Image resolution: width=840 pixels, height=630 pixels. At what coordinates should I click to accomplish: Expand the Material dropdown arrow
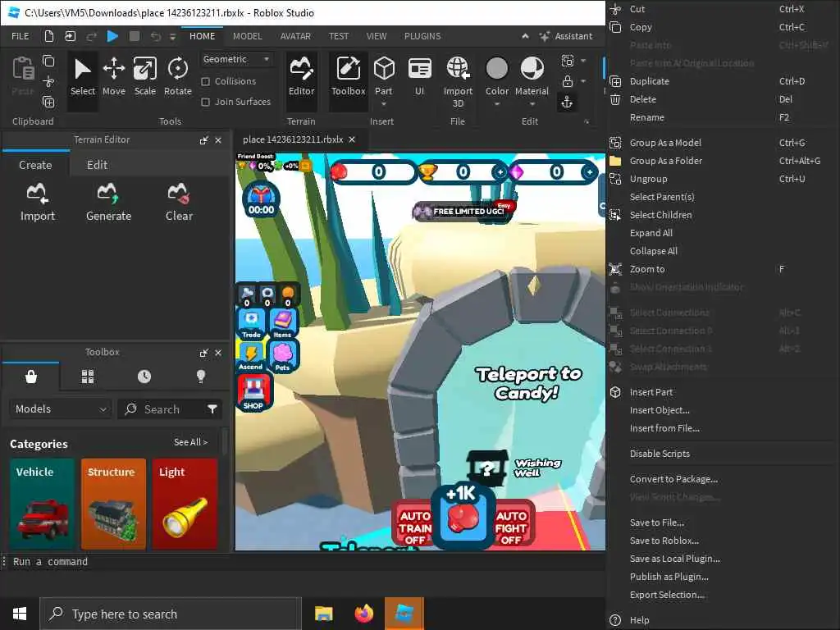pos(532,104)
